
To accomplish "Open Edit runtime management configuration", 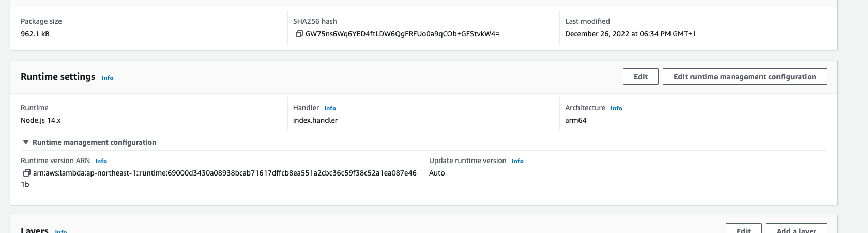I will click(x=744, y=77).
